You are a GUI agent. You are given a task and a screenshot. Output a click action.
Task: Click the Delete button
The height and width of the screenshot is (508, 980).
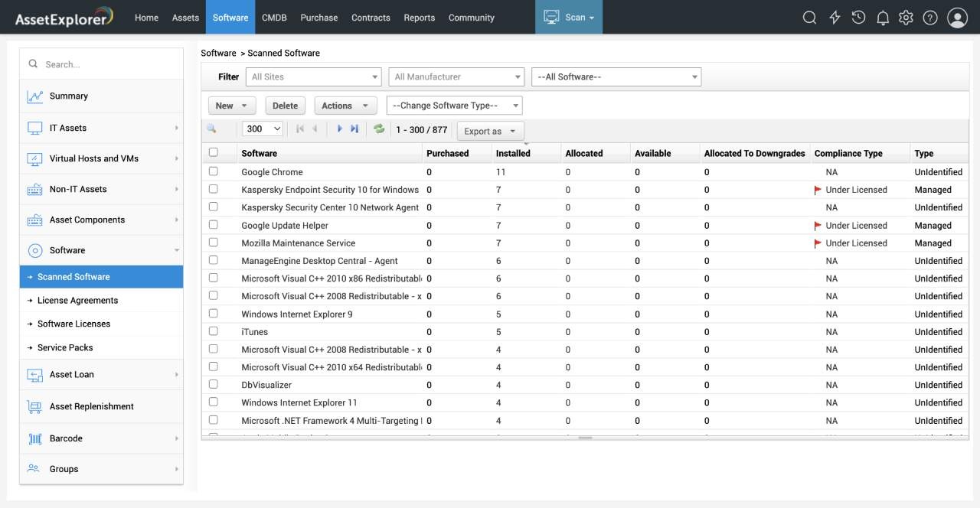point(285,106)
